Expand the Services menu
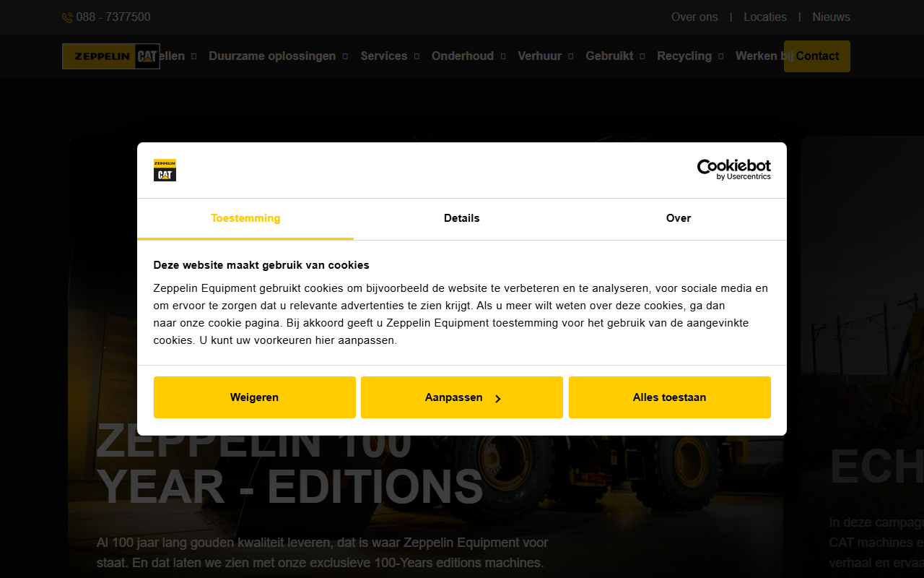 tap(390, 56)
